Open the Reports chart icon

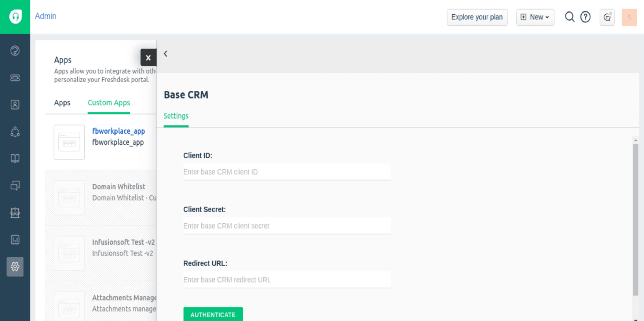tap(15, 239)
